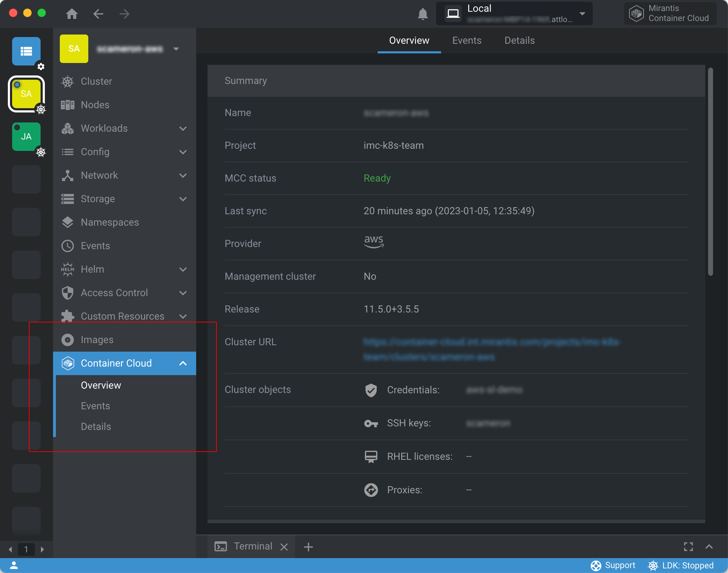Image resolution: width=728 pixels, height=573 pixels.
Task: Click the Overview menu item under Container Cloud
Action: tap(100, 385)
